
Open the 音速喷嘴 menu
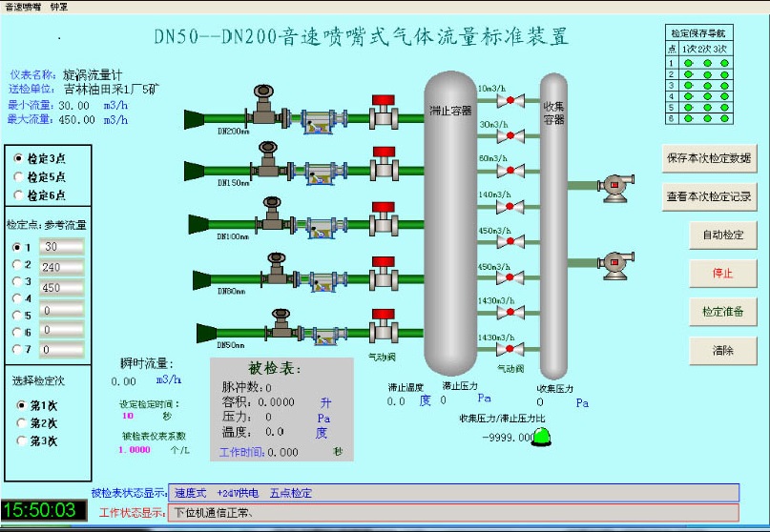tap(22, 6)
